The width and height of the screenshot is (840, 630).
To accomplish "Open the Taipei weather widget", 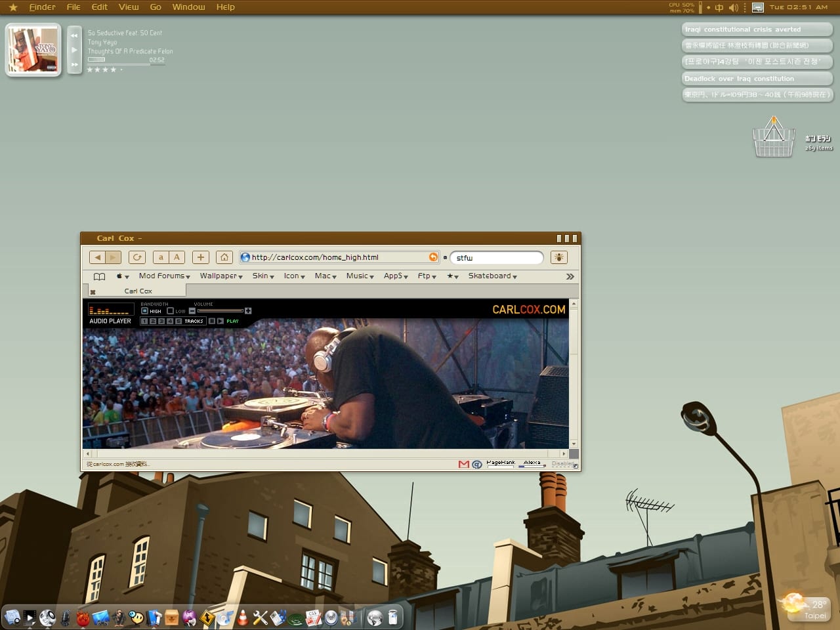I will 806,607.
